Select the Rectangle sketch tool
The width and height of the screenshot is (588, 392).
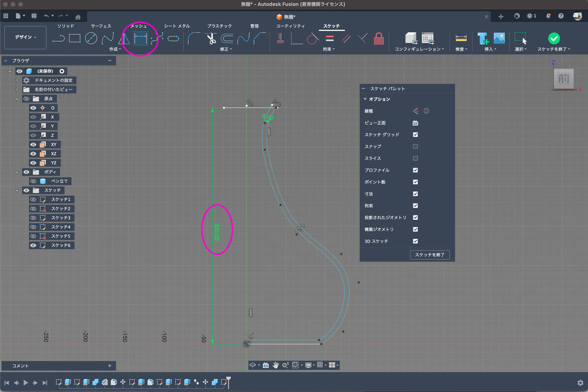click(75, 38)
